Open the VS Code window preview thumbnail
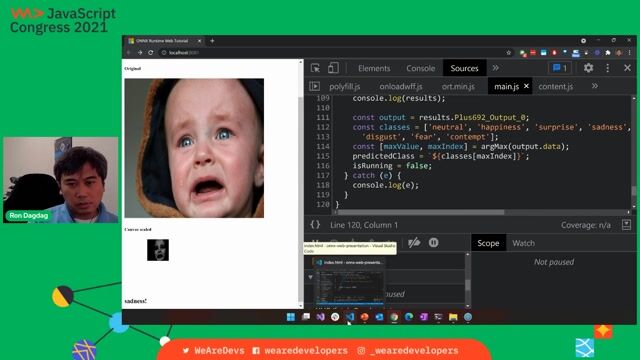 (x=350, y=282)
